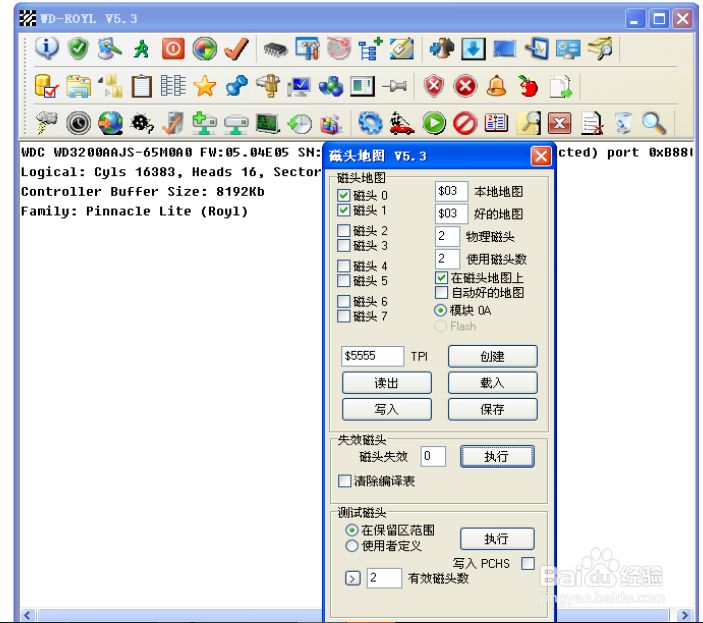Click the grid list columns icon
Image resolution: width=703 pixels, height=623 pixels.
(x=173, y=86)
